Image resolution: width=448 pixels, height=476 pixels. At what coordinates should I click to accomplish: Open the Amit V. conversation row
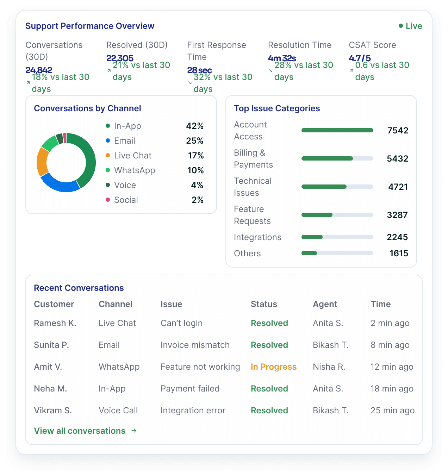click(x=224, y=367)
